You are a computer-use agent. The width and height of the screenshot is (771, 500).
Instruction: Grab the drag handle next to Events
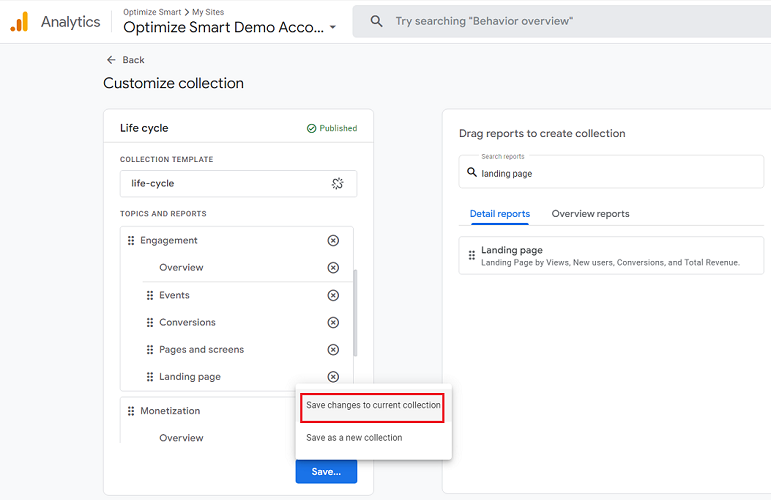coord(150,295)
